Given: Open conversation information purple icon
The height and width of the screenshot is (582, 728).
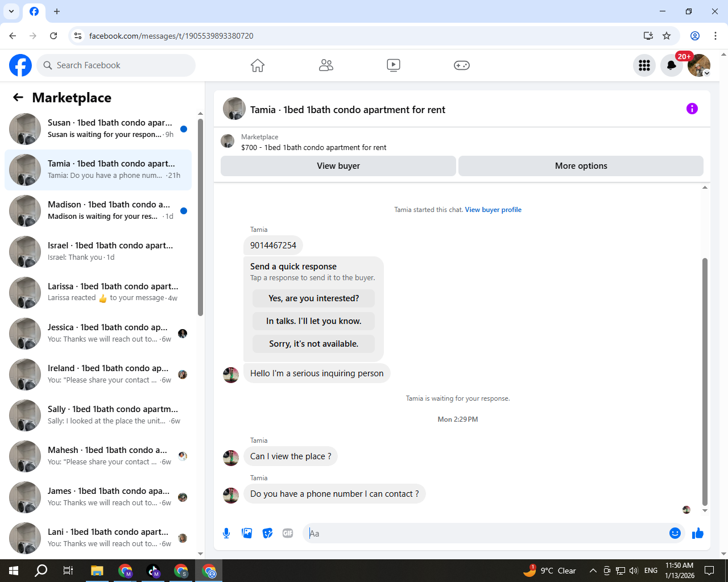Looking at the screenshot, I should (692, 109).
